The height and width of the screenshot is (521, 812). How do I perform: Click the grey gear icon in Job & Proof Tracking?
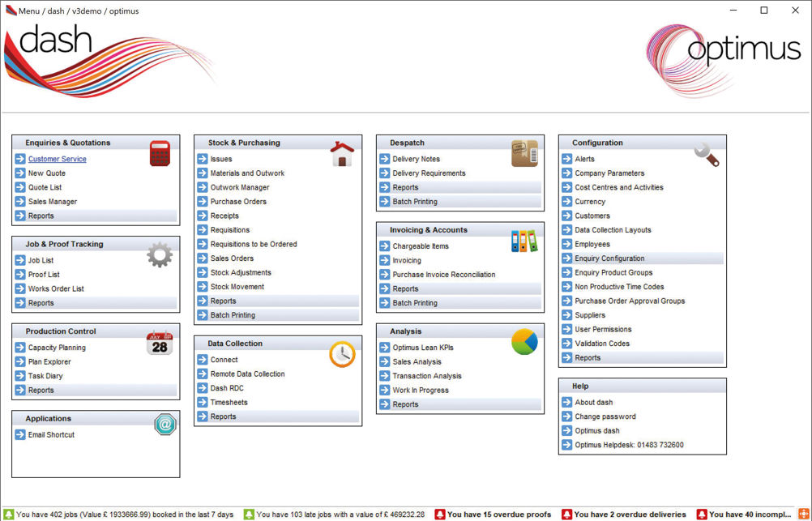coord(160,254)
